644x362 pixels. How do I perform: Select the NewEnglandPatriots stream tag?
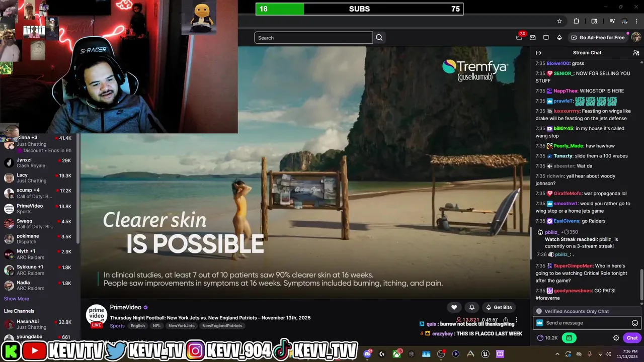(222, 326)
